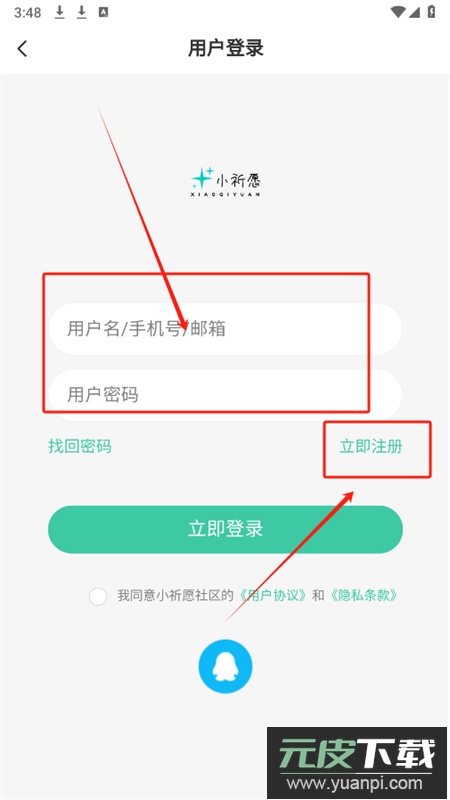
Task: Open the second download status icon
Action: pos(82,13)
